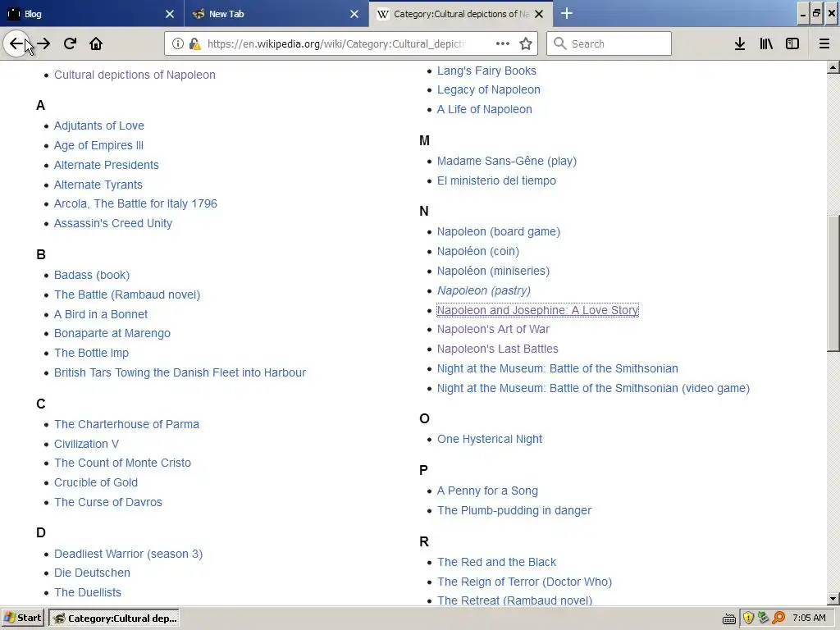Click the orange magnifier tray icon
The width and height of the screenshot is (840, 630).
[x=778, y=618]
